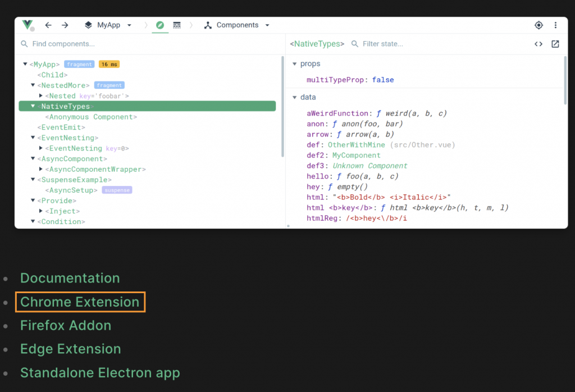Expand the AsyncComponentWrapper node

[40, 169]
